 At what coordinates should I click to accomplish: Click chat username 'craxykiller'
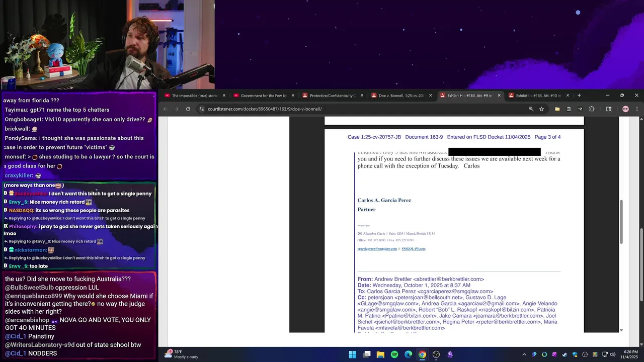tap(19, 175)
